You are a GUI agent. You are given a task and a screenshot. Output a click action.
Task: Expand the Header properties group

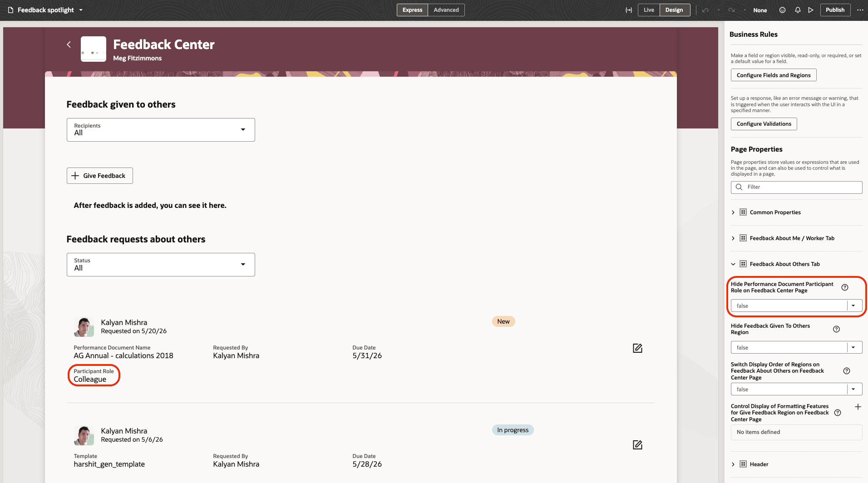[x=733, y=464]
